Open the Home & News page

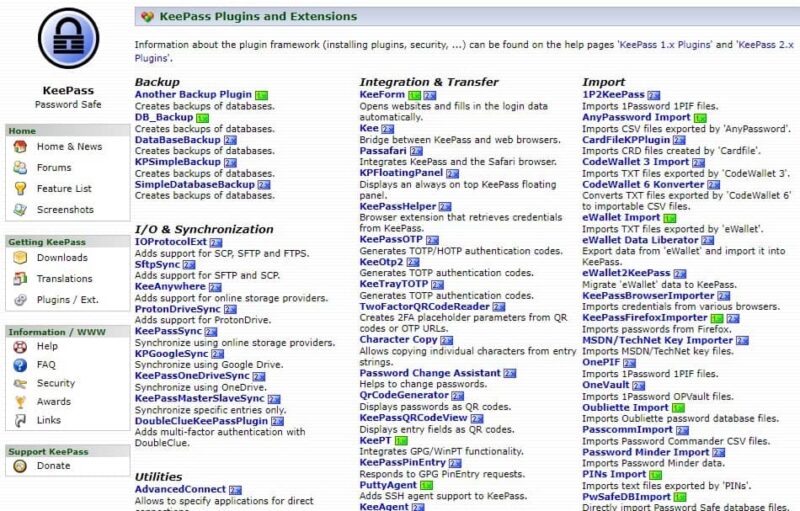[69, 146]
